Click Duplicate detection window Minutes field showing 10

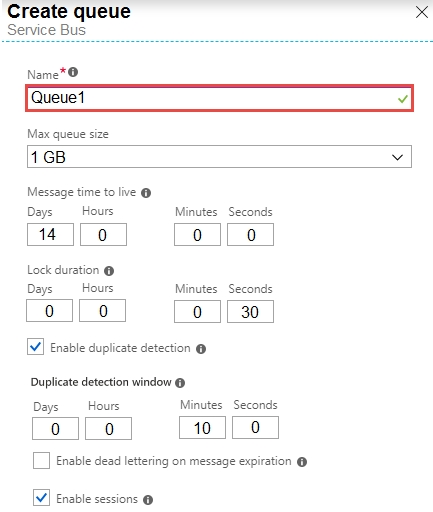(202, 428)
